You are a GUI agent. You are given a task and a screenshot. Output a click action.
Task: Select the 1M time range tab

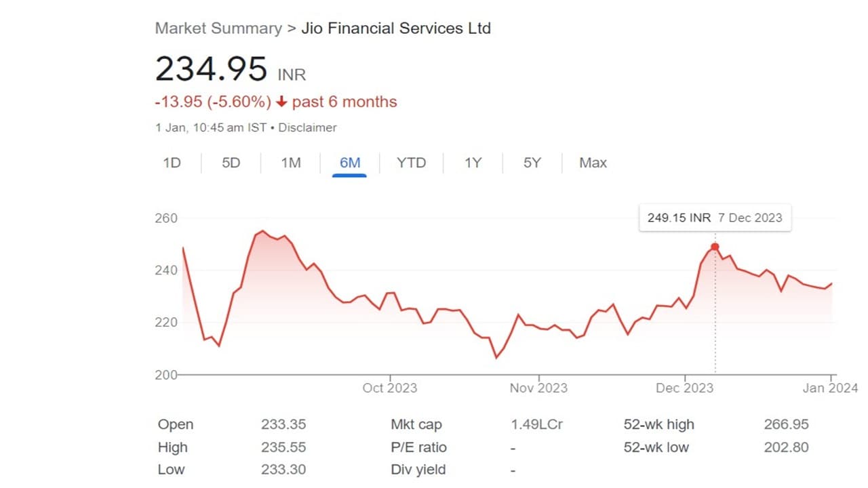pos(291,163)
